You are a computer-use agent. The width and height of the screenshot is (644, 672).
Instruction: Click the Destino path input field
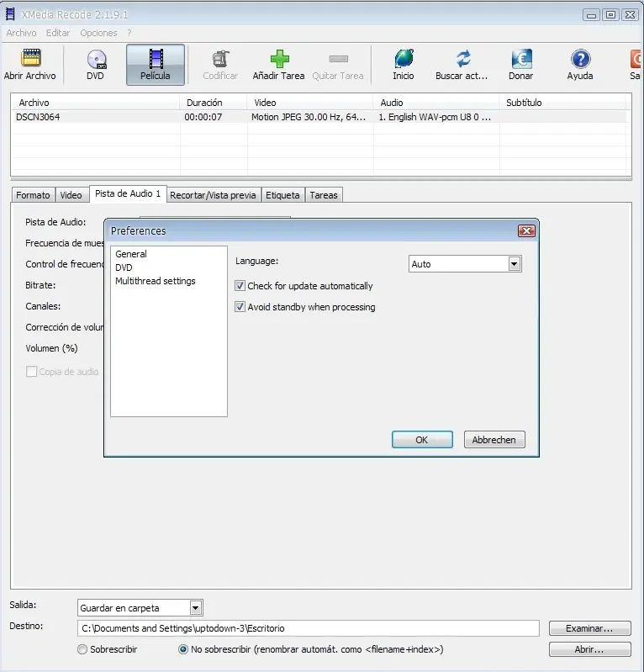[308, 628]
